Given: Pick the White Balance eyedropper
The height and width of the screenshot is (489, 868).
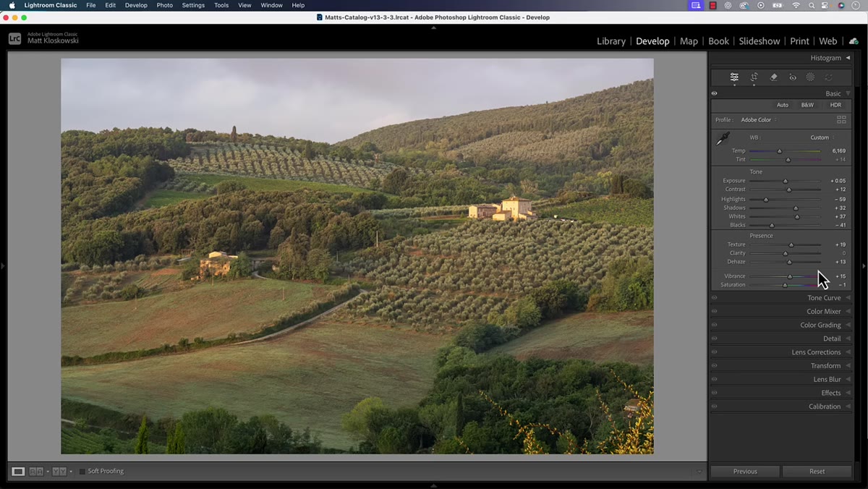Looking at the screenshot, I should tap(723, 138).
